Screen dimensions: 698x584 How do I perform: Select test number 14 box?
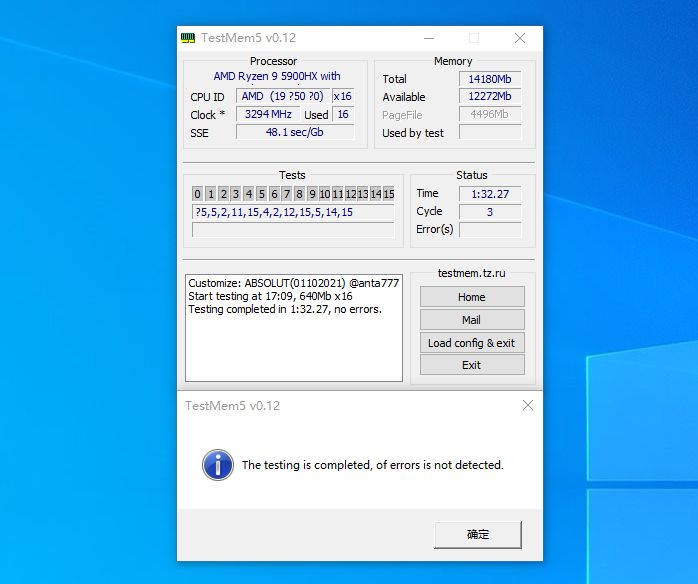click(376, 194)
